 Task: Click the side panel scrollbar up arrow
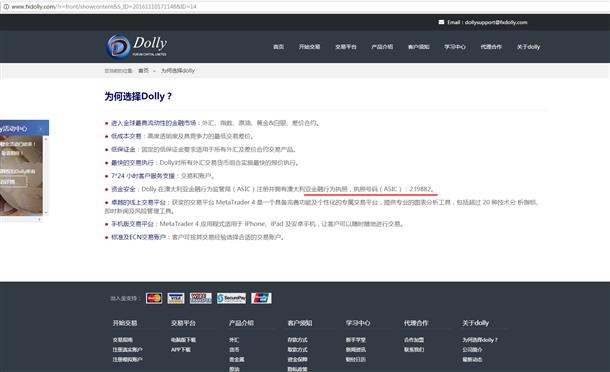pos(46,139)
